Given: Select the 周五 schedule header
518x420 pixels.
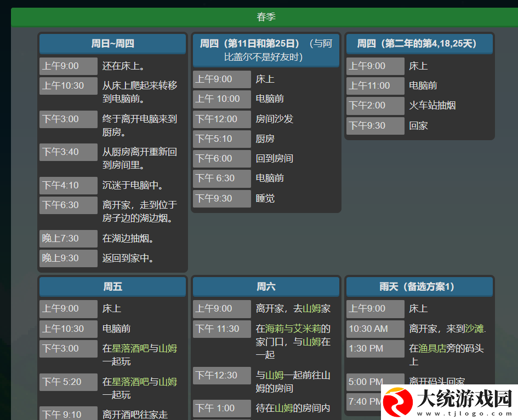Looking at the screenshot, I should pos(113,286).
